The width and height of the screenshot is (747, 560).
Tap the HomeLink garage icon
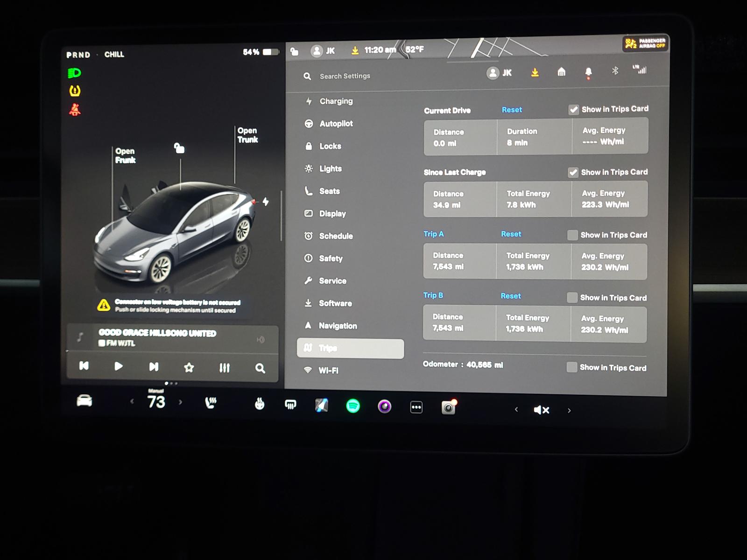pos(562,72)
